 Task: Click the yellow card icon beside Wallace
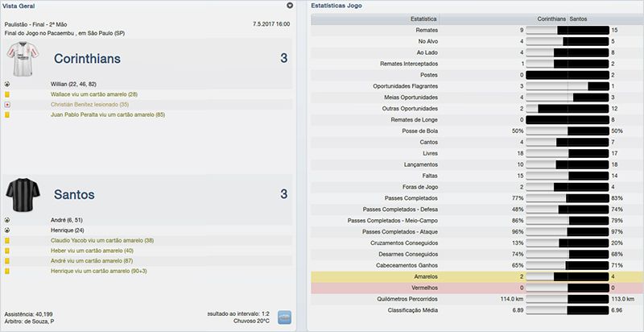pos(6,94)
